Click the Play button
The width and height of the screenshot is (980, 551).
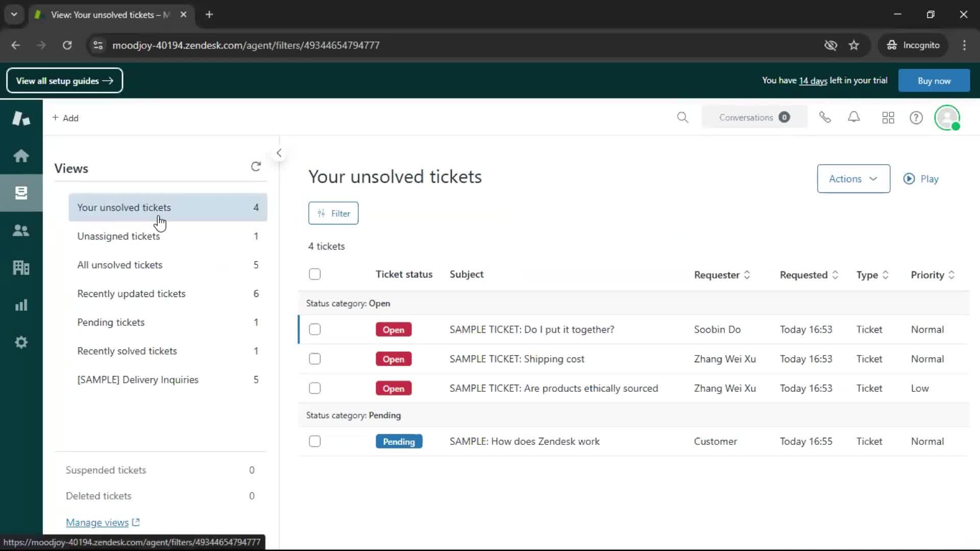pyautogui.click(x=921, y=179)
